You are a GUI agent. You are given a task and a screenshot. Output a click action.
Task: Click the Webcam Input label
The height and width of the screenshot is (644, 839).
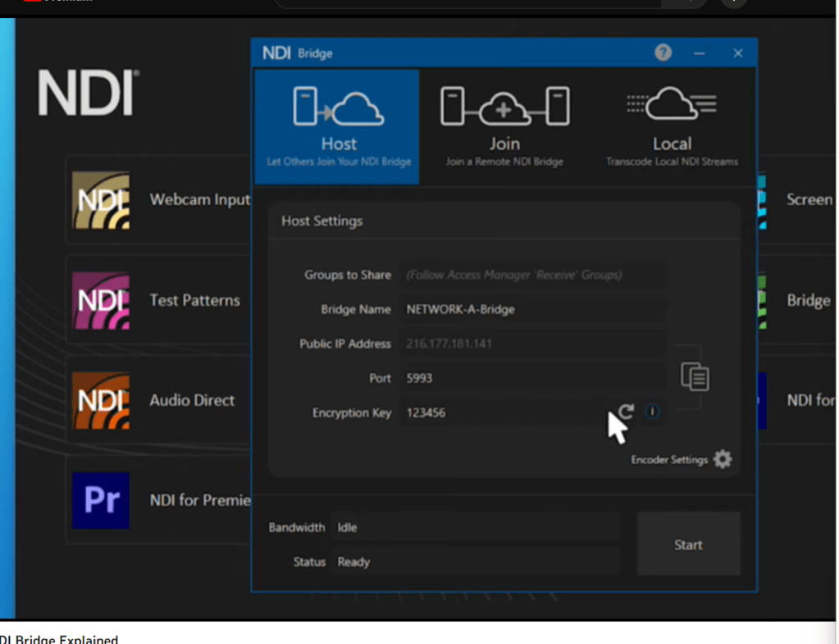200,199
